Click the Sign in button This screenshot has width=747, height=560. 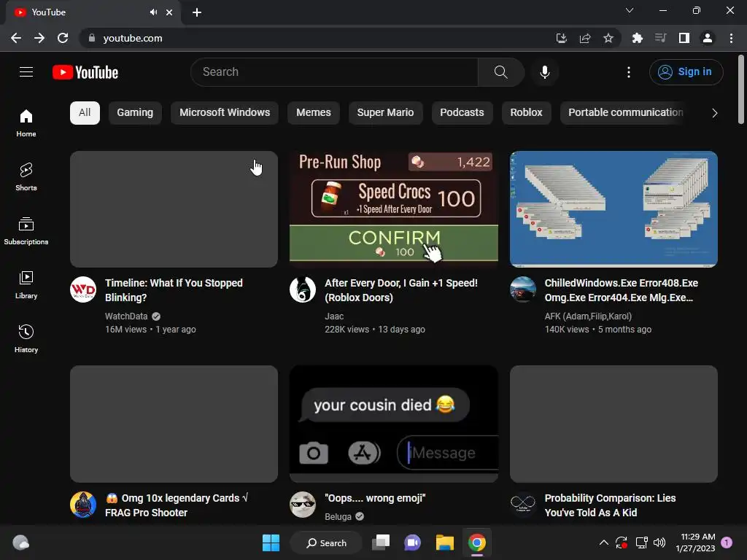point(686,72)
